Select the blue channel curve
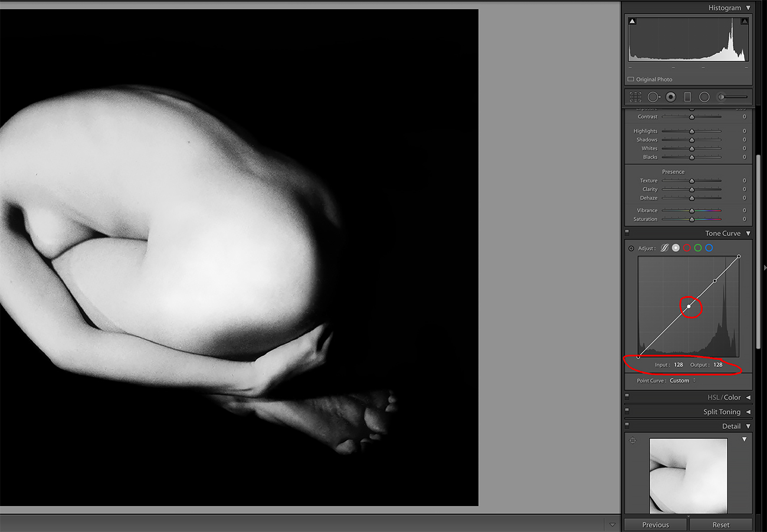The height and width of the screenshot is (532, 767). pyautogui.click(x=709, y=248)
